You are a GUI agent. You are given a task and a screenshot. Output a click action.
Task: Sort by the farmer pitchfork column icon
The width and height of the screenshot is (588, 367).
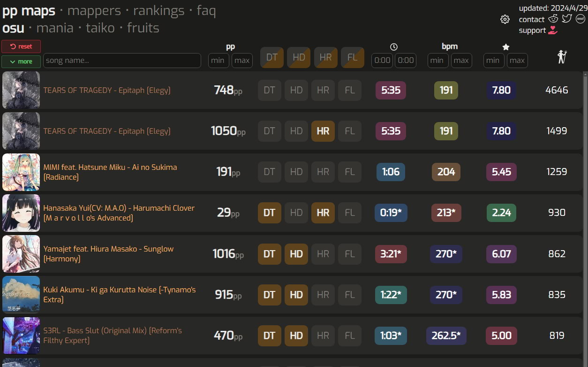click(x=562, y=57)
